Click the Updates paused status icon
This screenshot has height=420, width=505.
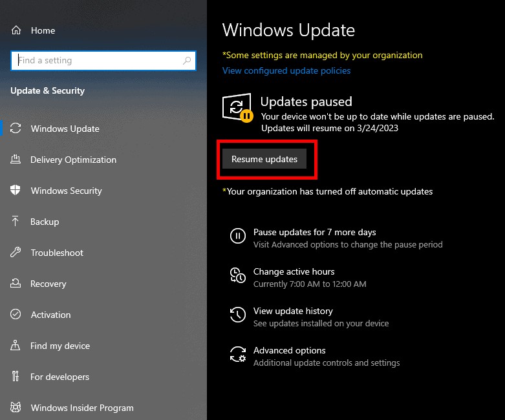click(x=238, y=108)
